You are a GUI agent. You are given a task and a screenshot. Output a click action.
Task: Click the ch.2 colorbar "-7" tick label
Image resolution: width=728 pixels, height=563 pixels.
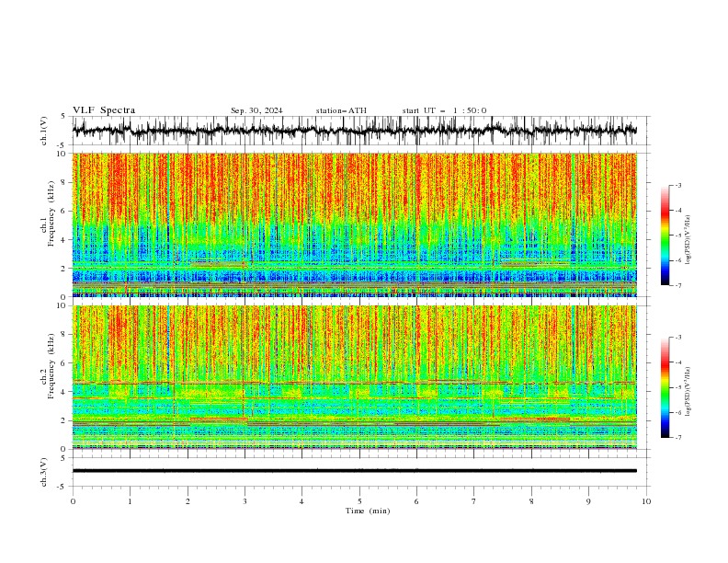[678, 437]
